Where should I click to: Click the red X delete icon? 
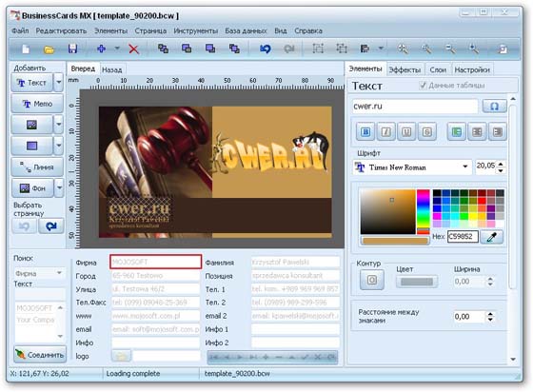(133, 49)
